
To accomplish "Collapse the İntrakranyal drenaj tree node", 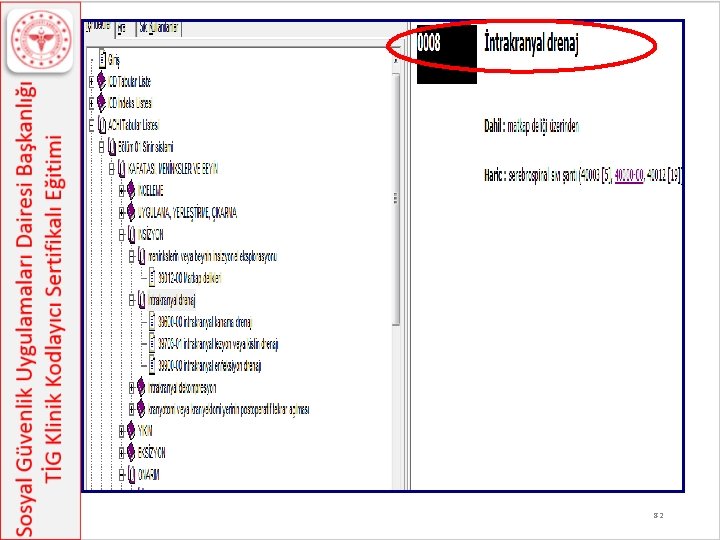I will point(132,300).
